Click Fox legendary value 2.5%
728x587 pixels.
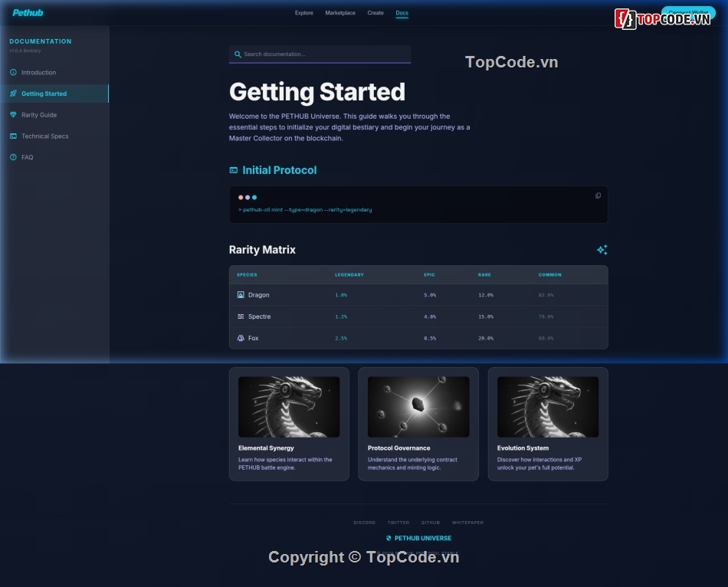[341, 339]
